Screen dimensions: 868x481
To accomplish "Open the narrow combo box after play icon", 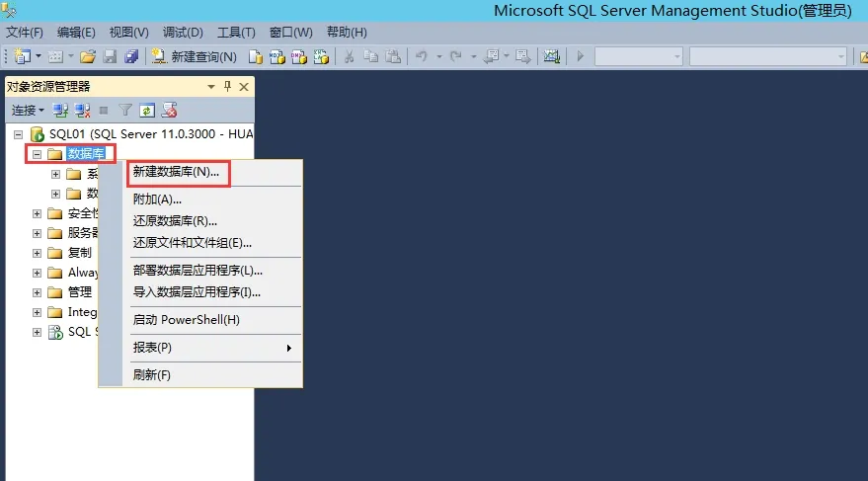I will pos(638,56).
